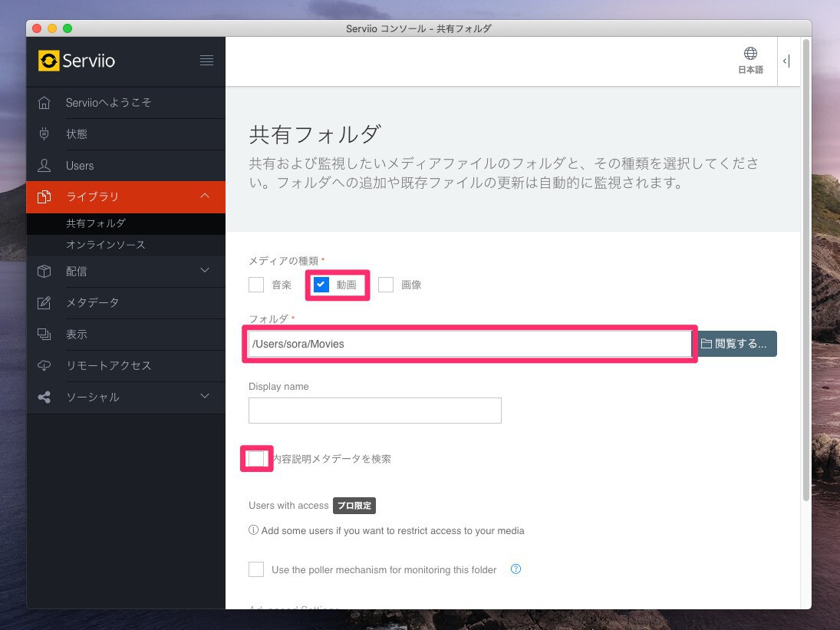This screenshot has width=840, height=630.
Task: Toggle 内容説明メタデータを検索 checkbox
Action: tap(256, 459)
